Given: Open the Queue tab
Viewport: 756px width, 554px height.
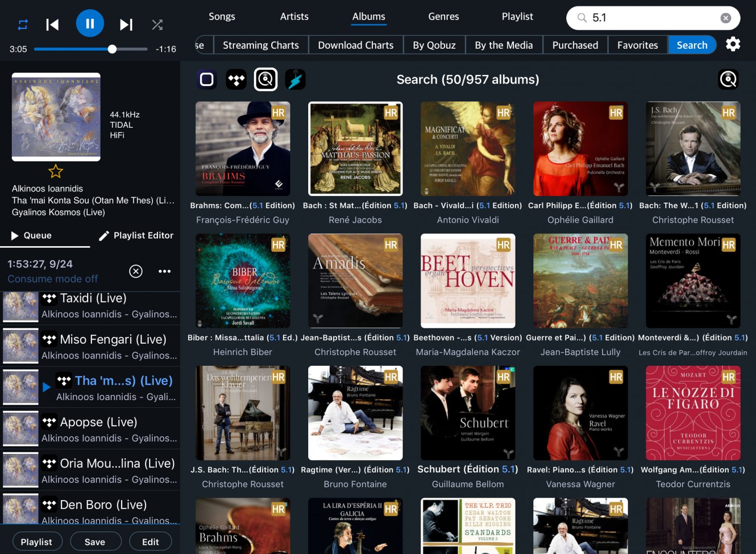Looking at the screenshot, I should (x=32, y=235).
